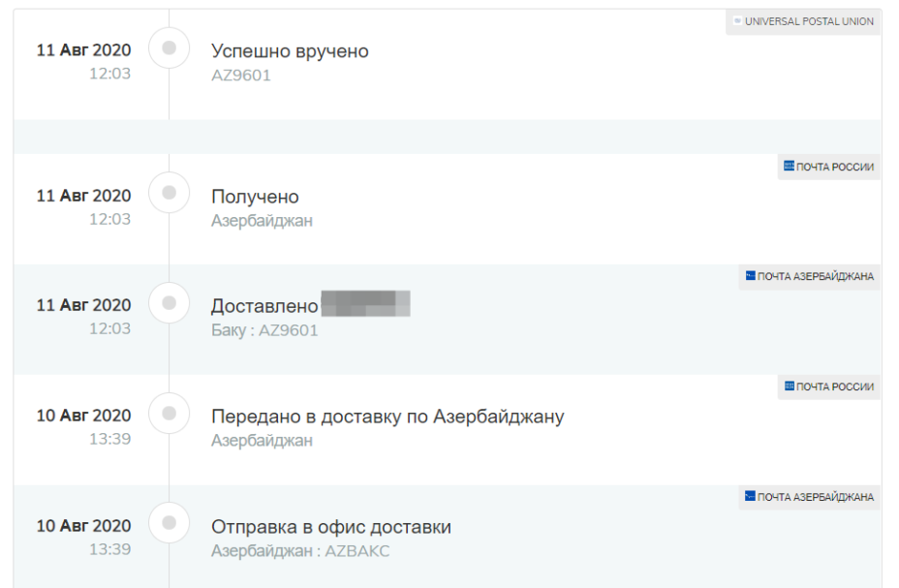This screenshot has width=899, height=588.
Task: Click the Азербайджан : AZBAKC location text
Action: coord(300,551)
